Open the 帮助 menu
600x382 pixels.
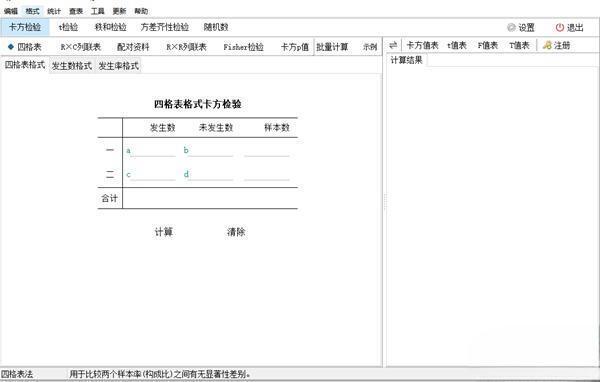tap(141, 11)
